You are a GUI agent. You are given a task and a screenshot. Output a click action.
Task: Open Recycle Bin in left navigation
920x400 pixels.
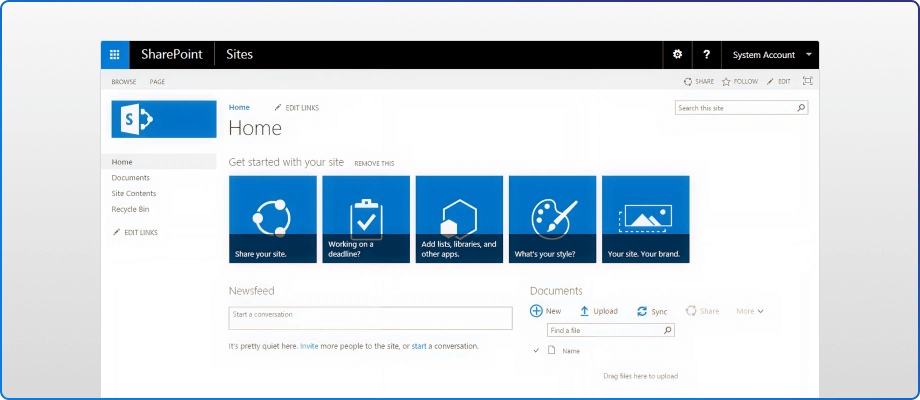(x=130, y=209)
